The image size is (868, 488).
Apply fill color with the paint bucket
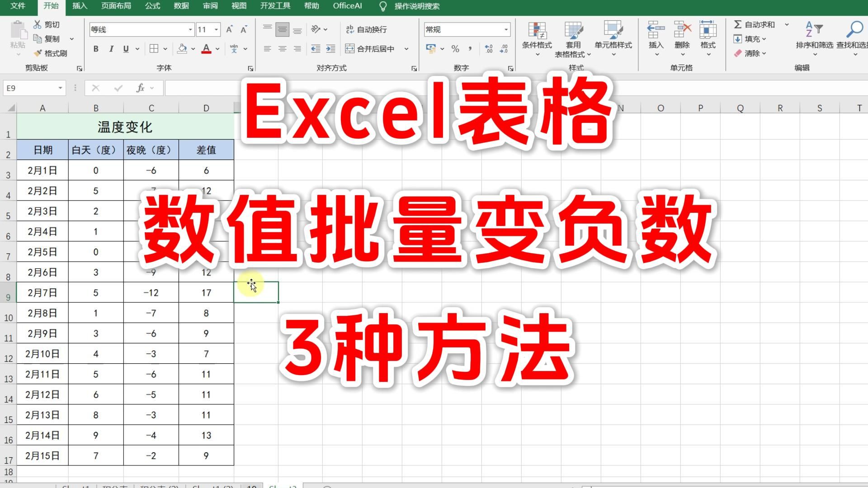pyautogui.click(x=182, y=49)
